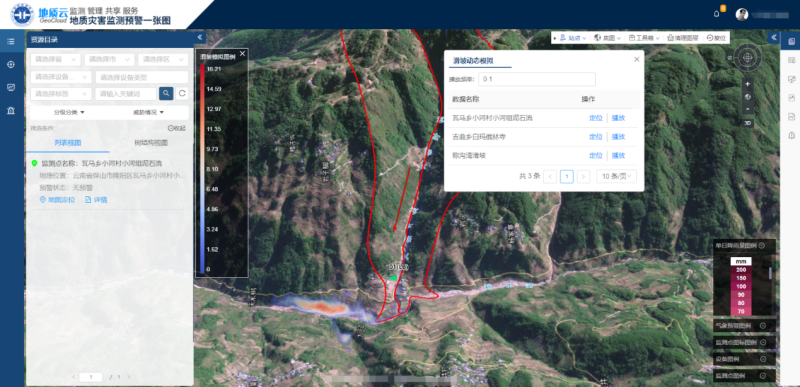Expand the 设备图例 legend panel
The height and width of the screenshot is (387, 800).
coord(763,359)
